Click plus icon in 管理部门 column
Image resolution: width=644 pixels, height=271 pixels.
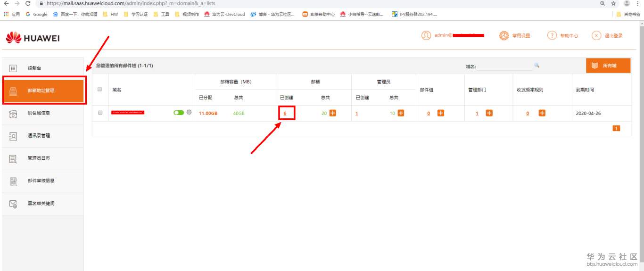coord(489,113)
